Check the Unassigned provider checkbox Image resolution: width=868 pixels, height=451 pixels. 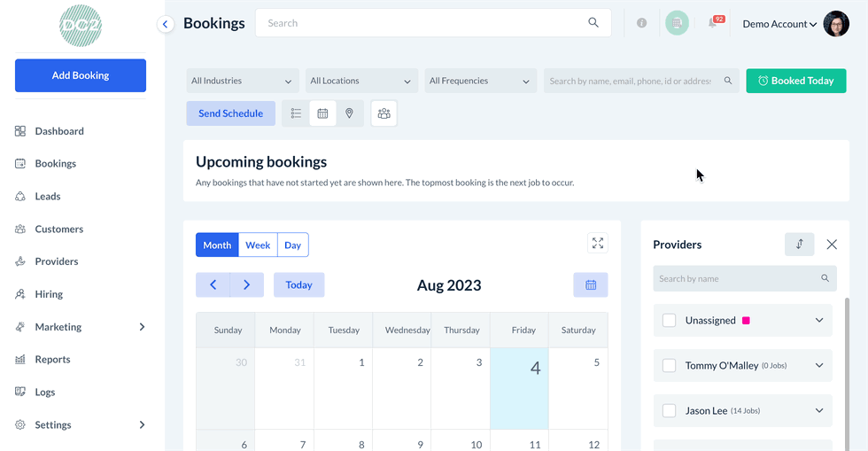pyautogui.click(x=670, y=320)
